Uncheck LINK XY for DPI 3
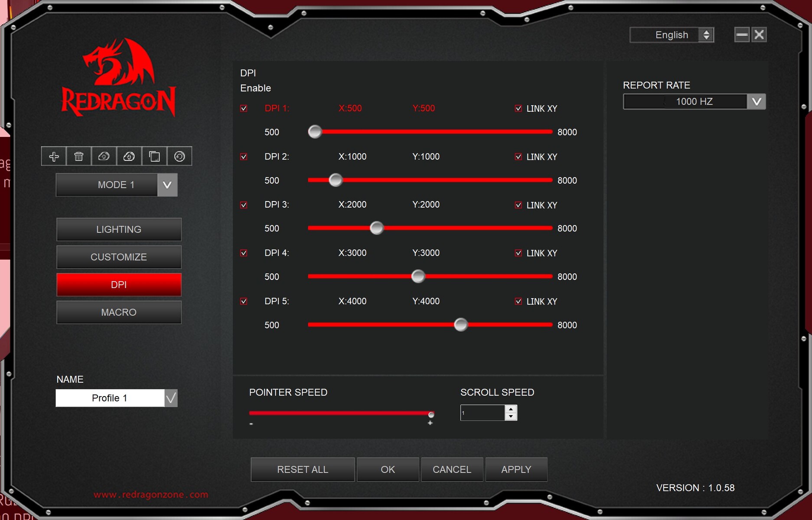The image size is (812, 520). coord(518,205)
